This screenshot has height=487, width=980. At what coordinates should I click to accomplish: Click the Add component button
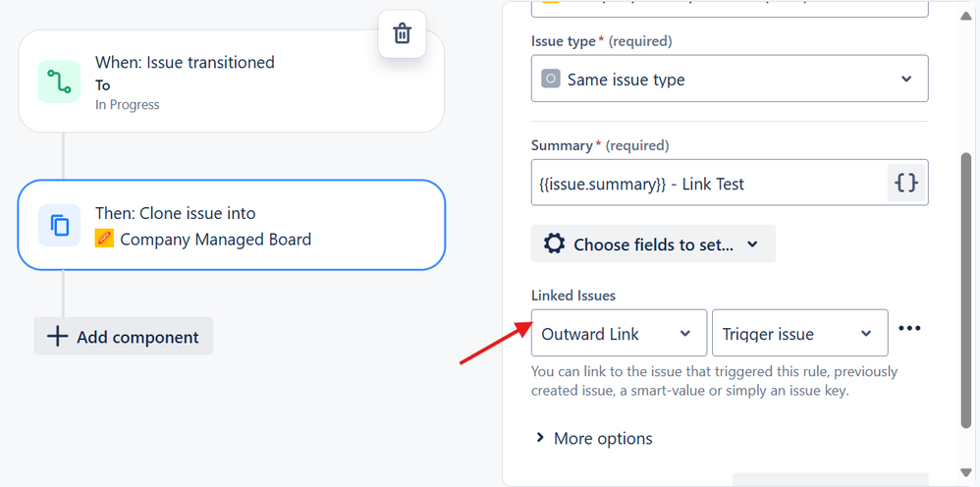(x=124, y=337)
